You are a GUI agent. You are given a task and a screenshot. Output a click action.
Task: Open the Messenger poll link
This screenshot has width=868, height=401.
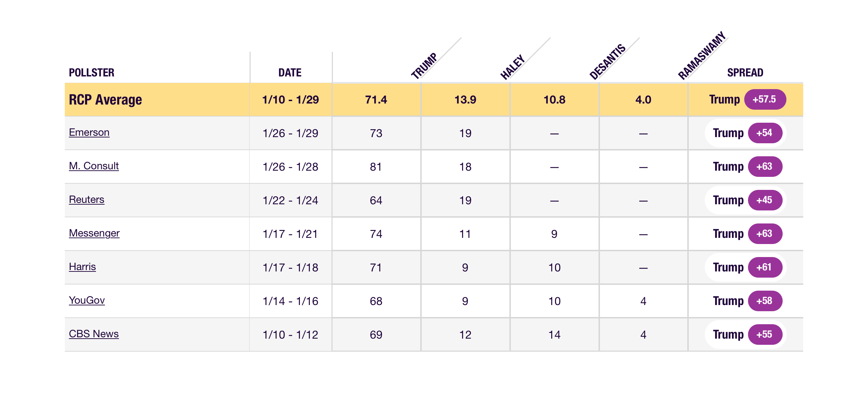click(x=94, y=233)
